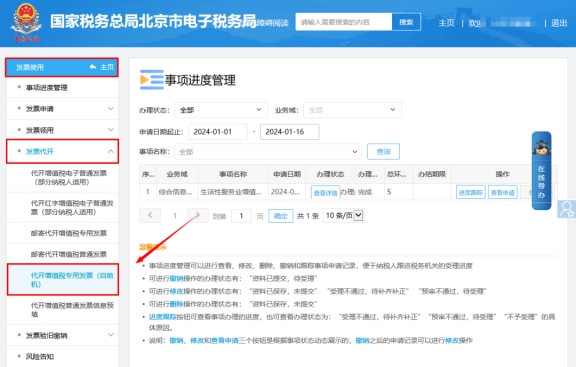Expand the 发票申请 sidebar section

[x=111, y=109]
